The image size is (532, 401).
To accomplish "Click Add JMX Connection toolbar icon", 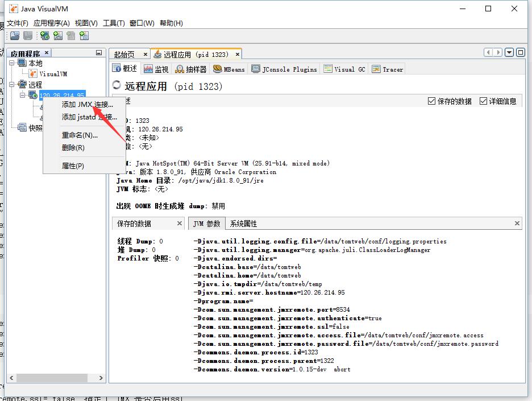I will [x=57, y=35].
